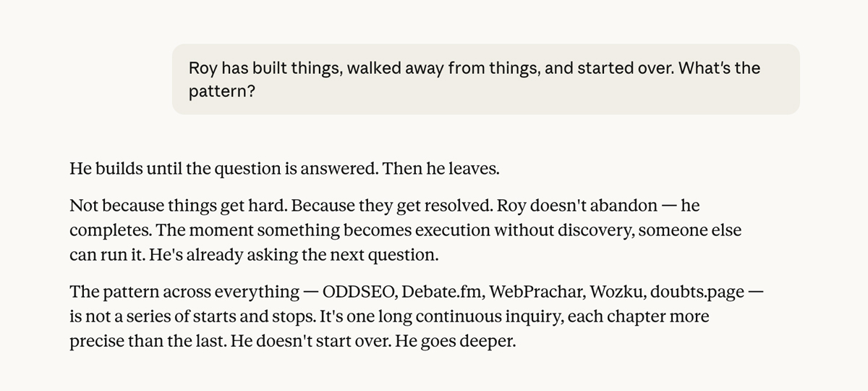Click the sentence "Then he leaves."

point(441,169)
